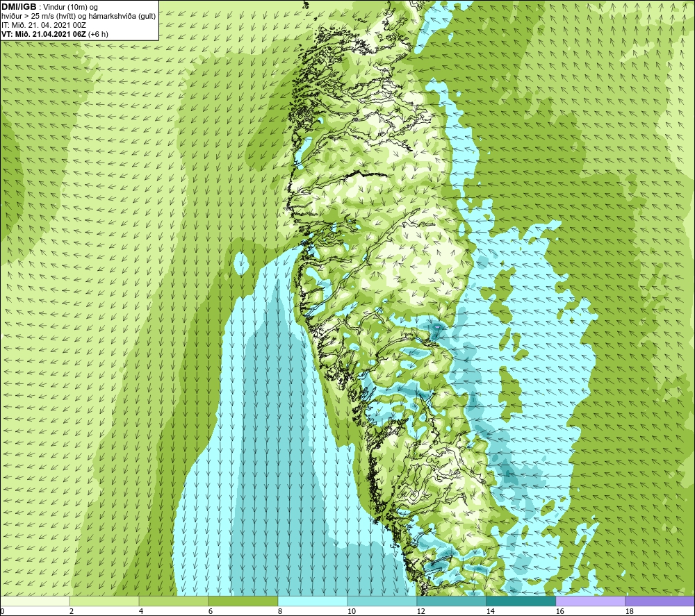Click the "18" label on the wind scale

[x=629, y=611]
